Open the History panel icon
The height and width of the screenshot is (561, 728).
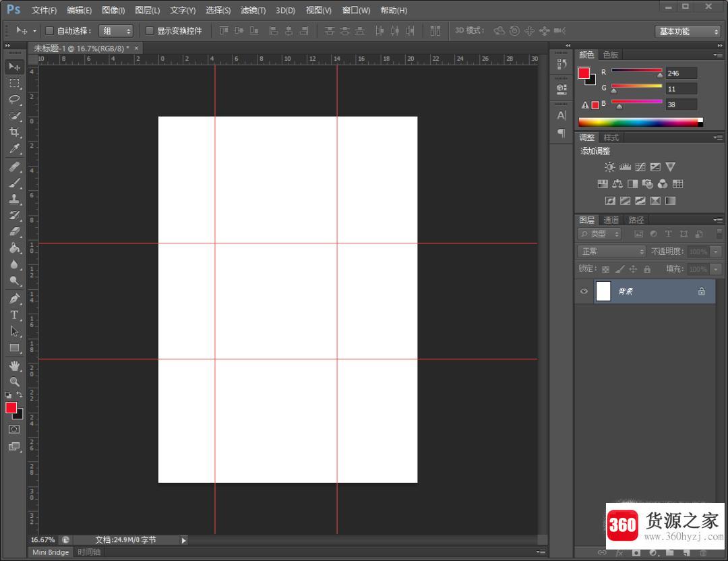click(562, 63)
